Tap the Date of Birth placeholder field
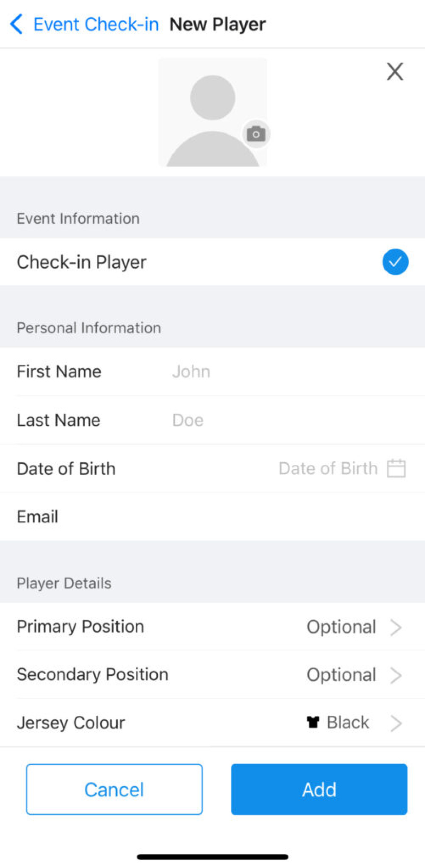 pyautogui.click(x=328, y=468)
